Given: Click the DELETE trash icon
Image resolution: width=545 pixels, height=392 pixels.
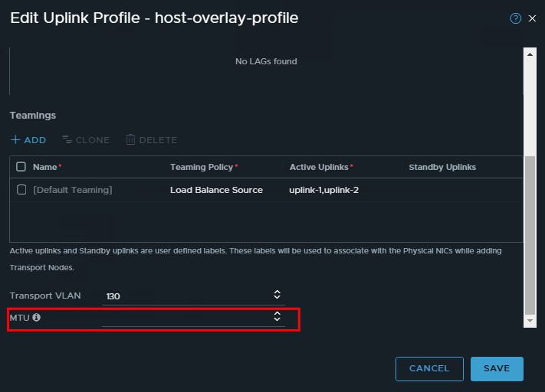Looking at the screenshot, I should click(131, 140).
